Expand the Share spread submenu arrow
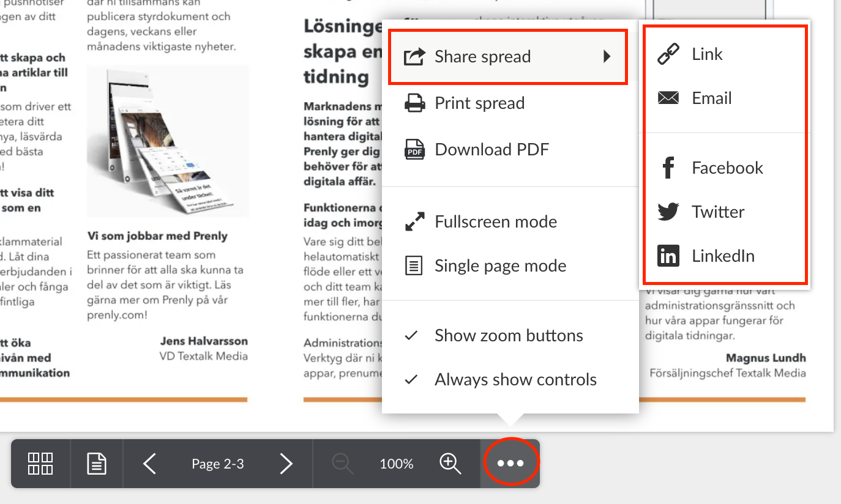The image size is (841, 504). tap(607, 57)
